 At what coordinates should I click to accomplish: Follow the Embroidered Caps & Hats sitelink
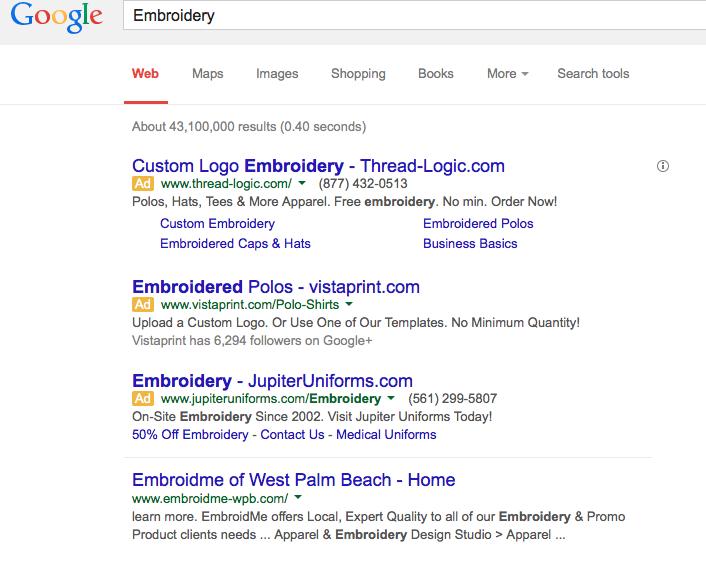coord(235,243)
